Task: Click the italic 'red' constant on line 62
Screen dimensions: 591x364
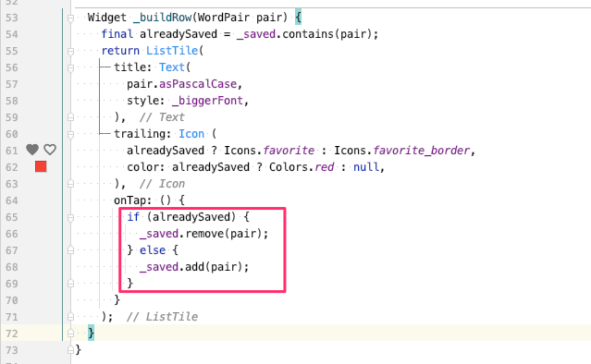Action: click(x=324, y=167)
